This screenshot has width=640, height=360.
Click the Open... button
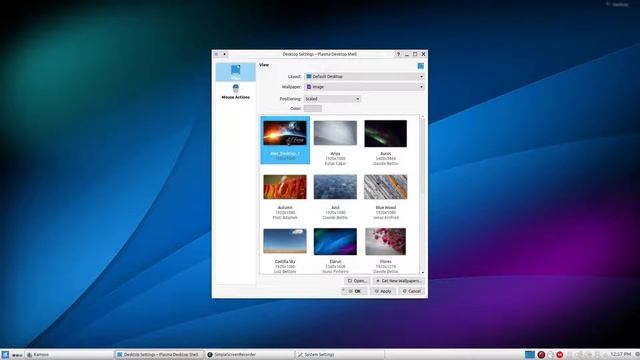pyautogui.click(x=357, y=281)
